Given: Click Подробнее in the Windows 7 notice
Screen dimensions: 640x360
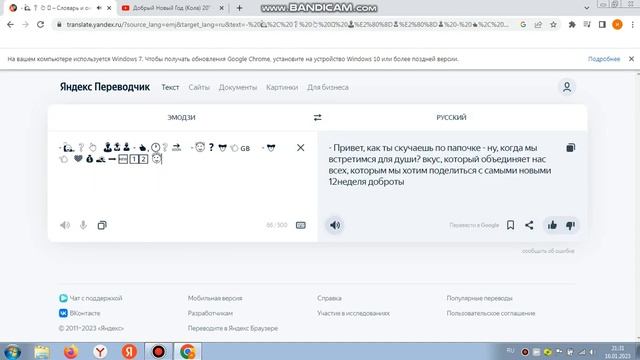Looking at the screenshot, I should click(x=604, y=59).
